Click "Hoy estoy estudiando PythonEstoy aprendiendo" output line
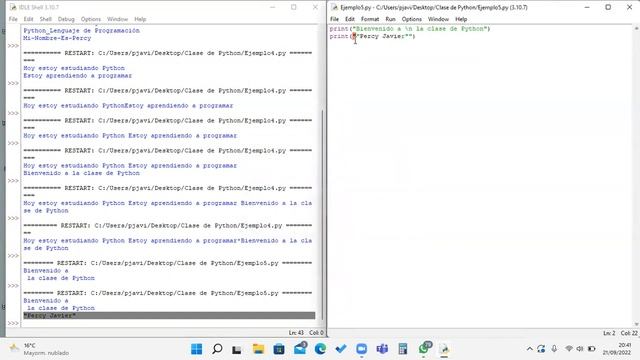The height and width of the screenshot is (360, 640). 128,106
